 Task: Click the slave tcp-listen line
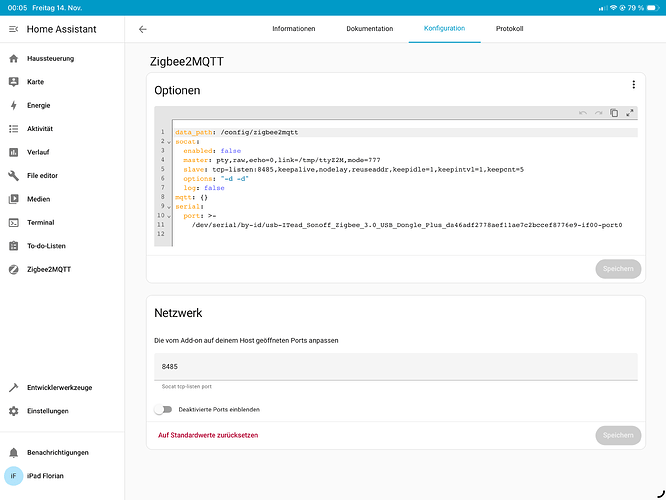[353, 169]
